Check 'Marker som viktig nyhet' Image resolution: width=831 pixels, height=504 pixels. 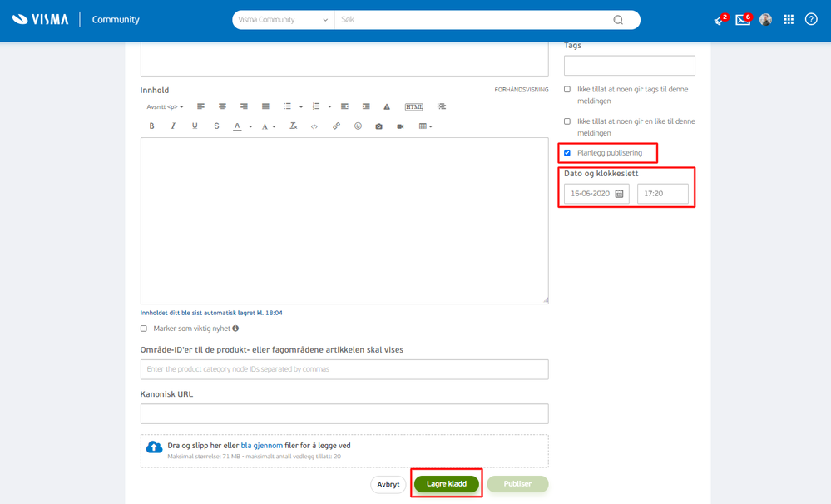pyautogui.click(x=144, y=329)
